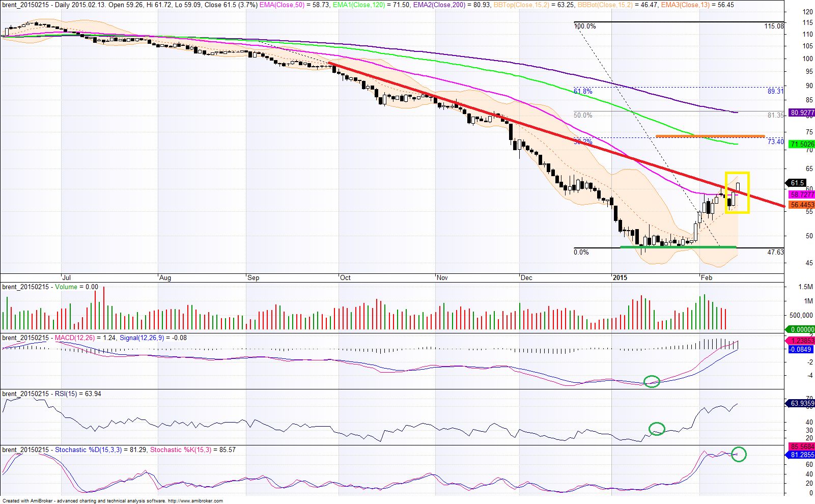The width and height of the screenshot is (815, 504).
Task: Click the Aug month label
Action: (165, 278)
